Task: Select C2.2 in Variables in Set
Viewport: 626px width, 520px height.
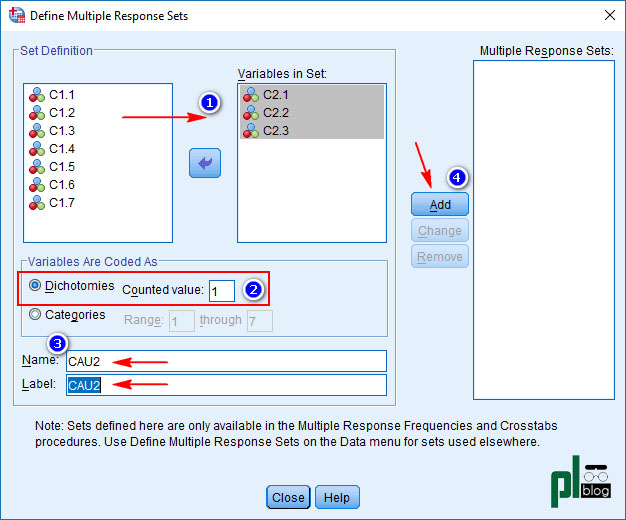Action: coord(276,113)
